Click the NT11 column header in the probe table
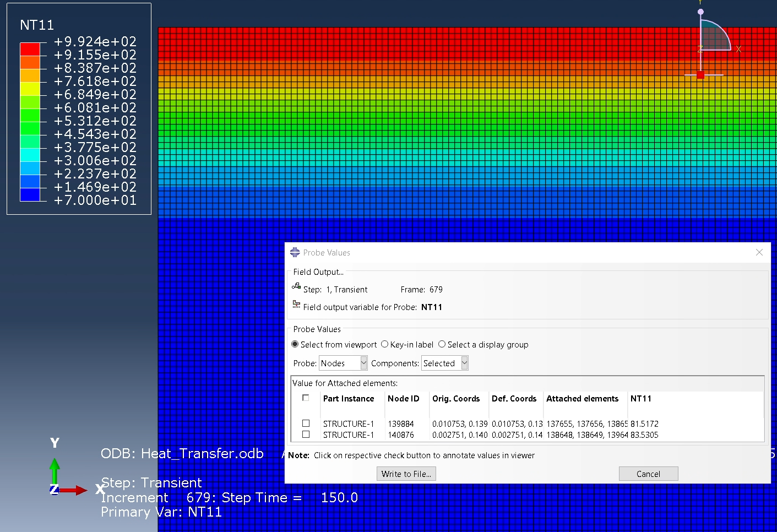 click(x=641, y=398)
